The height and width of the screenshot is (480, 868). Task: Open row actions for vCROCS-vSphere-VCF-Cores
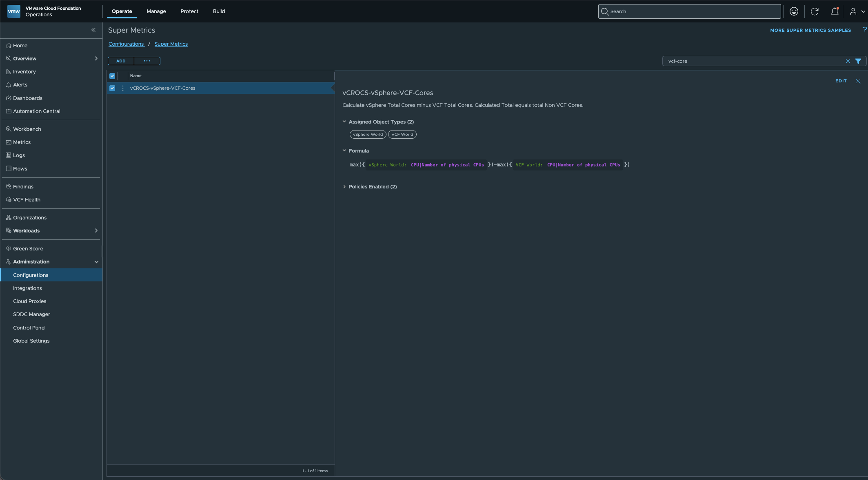pos(123,88)
